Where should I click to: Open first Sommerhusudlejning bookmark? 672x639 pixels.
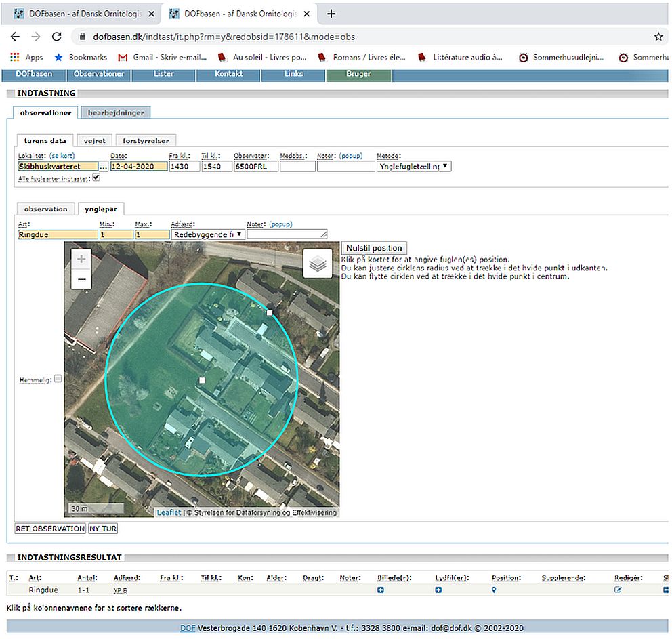point(562,57)
